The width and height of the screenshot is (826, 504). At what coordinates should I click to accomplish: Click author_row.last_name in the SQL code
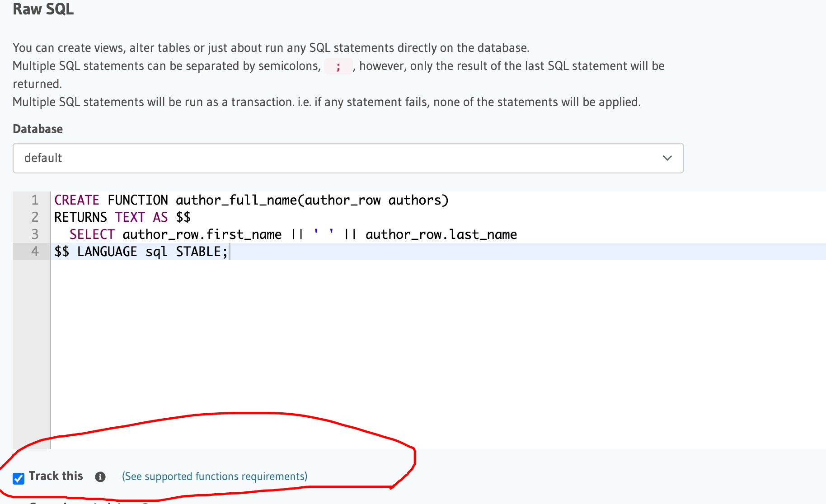(441, 234)
